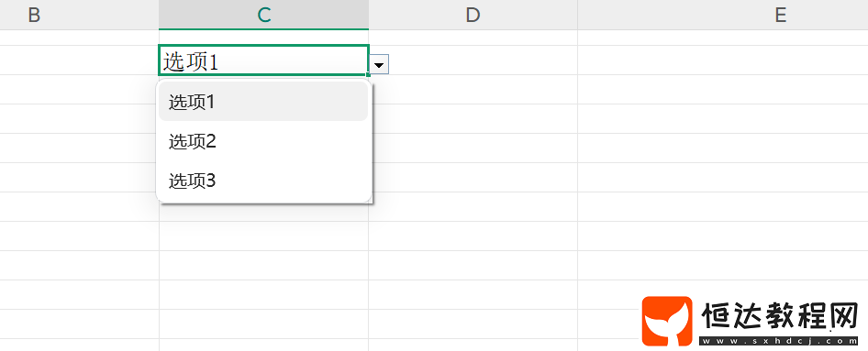Open the dropdown arrow beside the 选项1 cell
868x351 pixels.
(379, 65)
